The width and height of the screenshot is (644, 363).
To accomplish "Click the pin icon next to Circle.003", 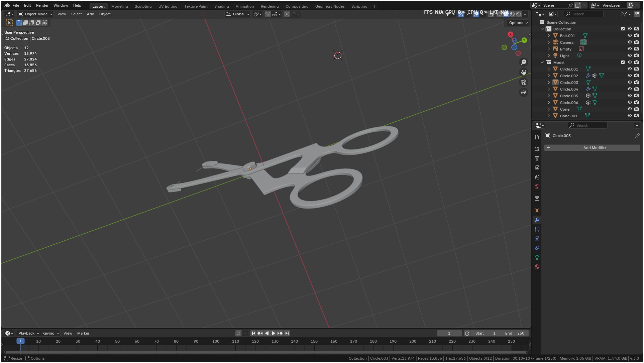I will point(637,136).
